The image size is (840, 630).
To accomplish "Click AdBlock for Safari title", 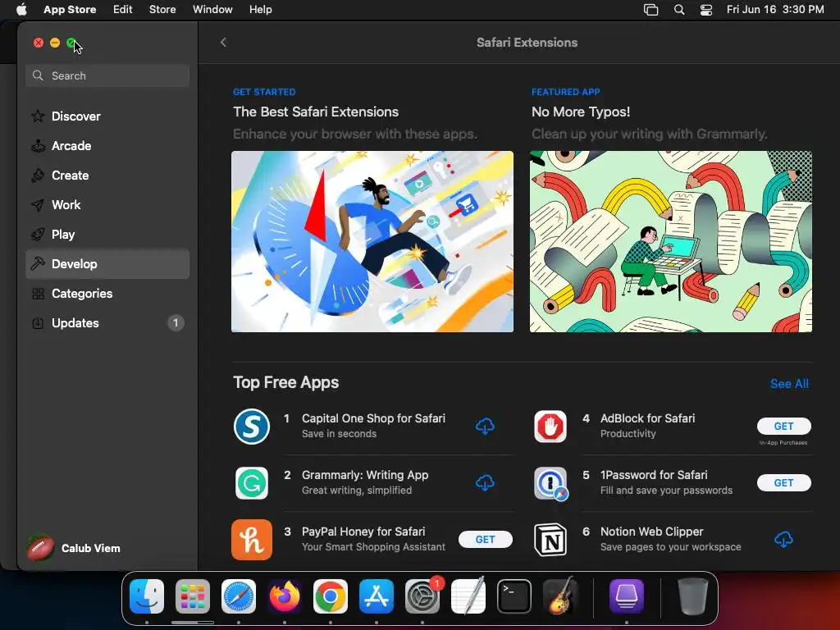I will (647, 418).
